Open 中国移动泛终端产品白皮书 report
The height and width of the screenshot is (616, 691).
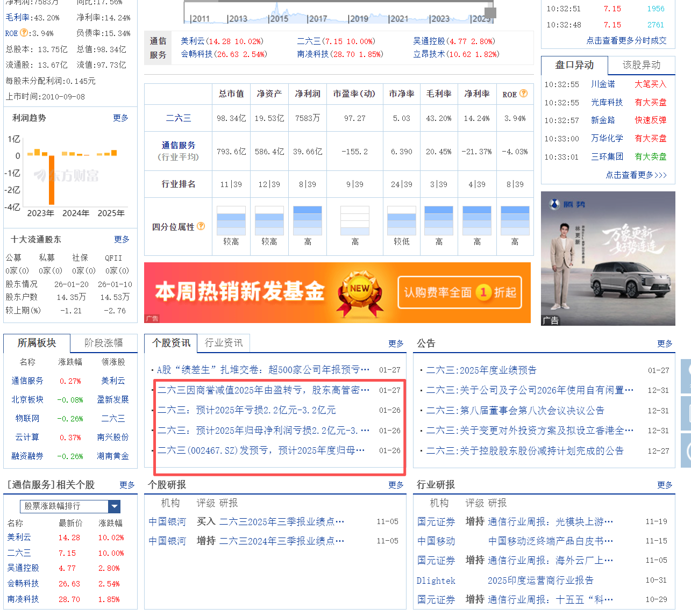click(551, 541)
